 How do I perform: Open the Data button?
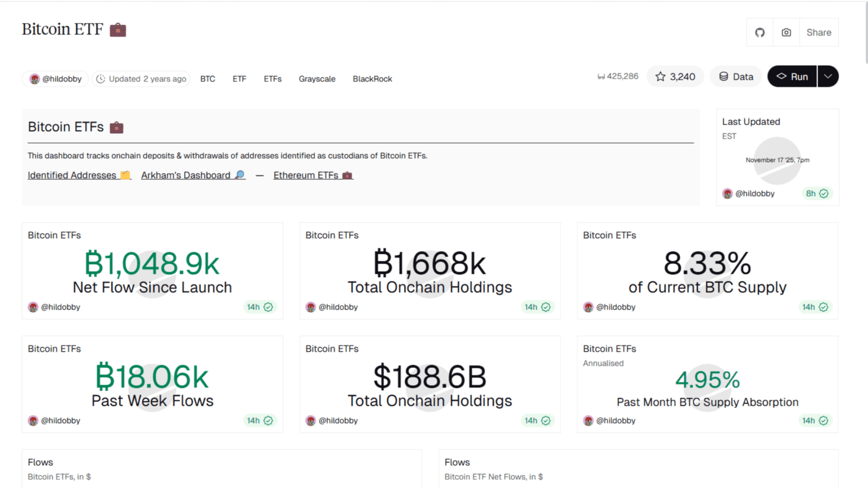(x=736, y=76)
